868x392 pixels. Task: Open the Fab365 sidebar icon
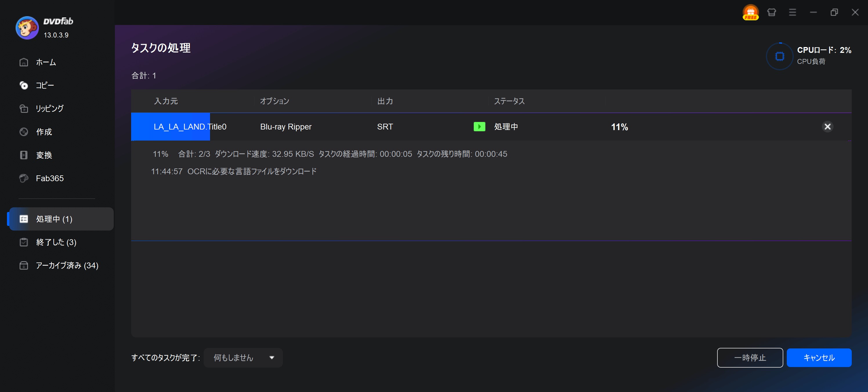pos(23,178)
